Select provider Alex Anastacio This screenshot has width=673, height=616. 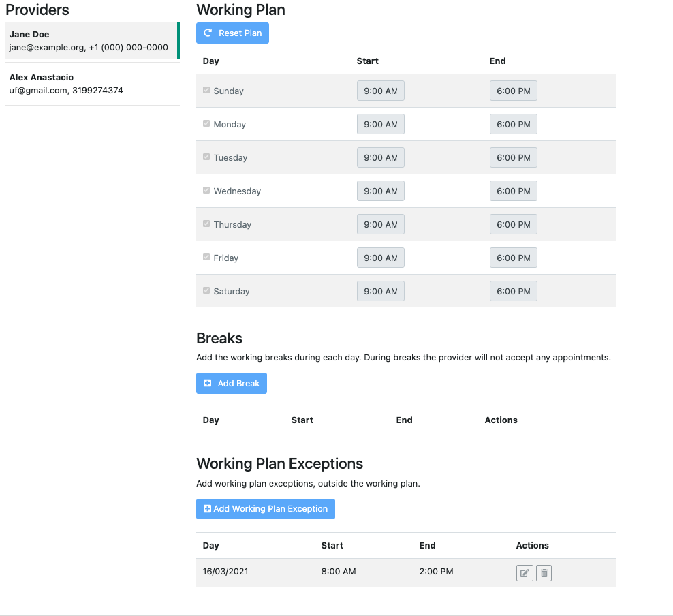coord(92,84)
